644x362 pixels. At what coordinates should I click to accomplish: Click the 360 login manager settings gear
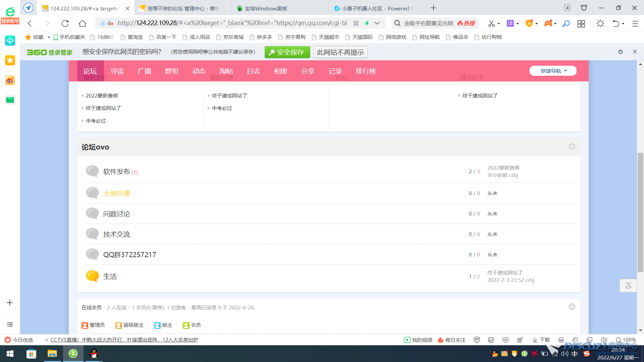621,52
